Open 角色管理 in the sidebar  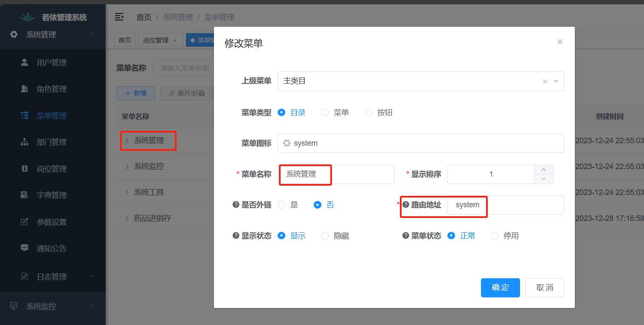52,89
